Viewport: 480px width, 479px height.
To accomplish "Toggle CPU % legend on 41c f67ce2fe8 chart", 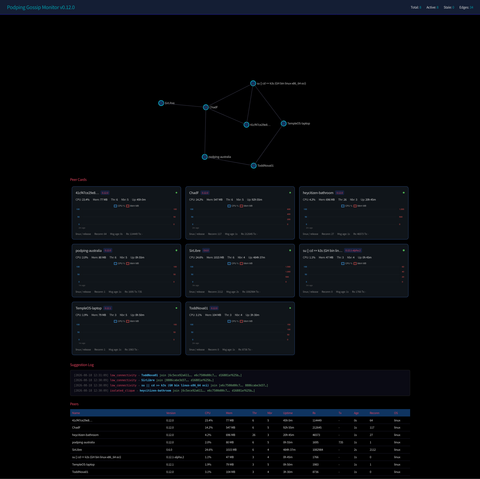I will 119,206.
